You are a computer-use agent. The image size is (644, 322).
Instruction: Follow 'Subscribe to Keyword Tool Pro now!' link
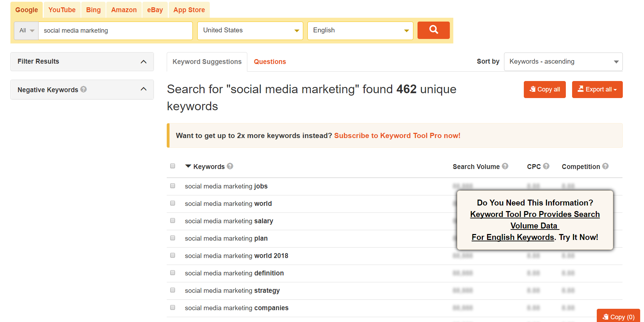coord(397,136)
